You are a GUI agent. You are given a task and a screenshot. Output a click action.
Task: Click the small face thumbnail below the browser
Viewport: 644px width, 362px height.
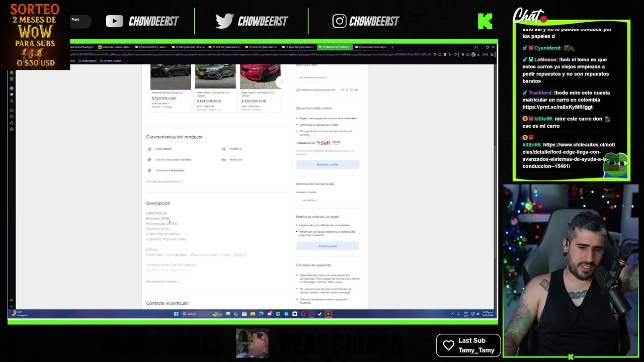click(x=253, y=343)
